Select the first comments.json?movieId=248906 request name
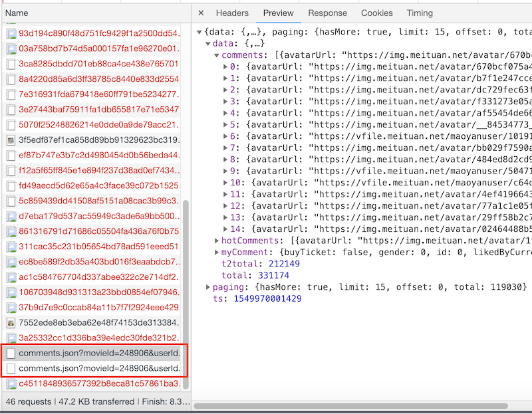This screenshot has height=414, width=532. coord(99,353)
